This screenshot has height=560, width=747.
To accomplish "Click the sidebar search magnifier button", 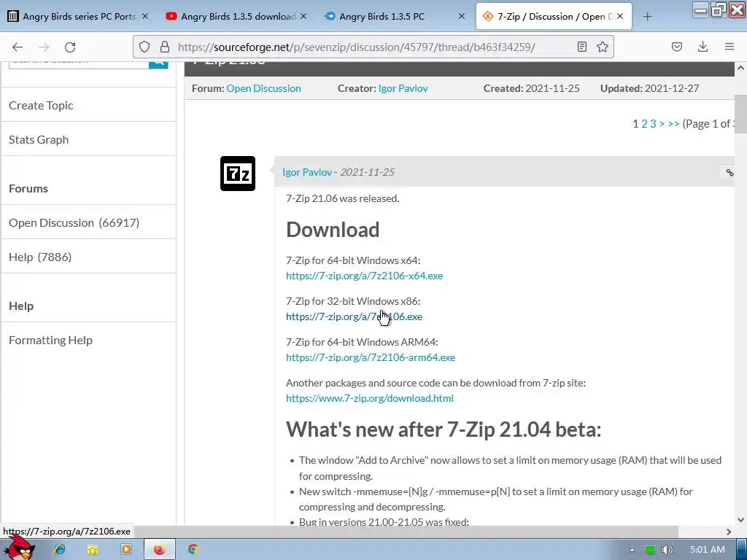I will pyautogui.click(x=158, y=64).
